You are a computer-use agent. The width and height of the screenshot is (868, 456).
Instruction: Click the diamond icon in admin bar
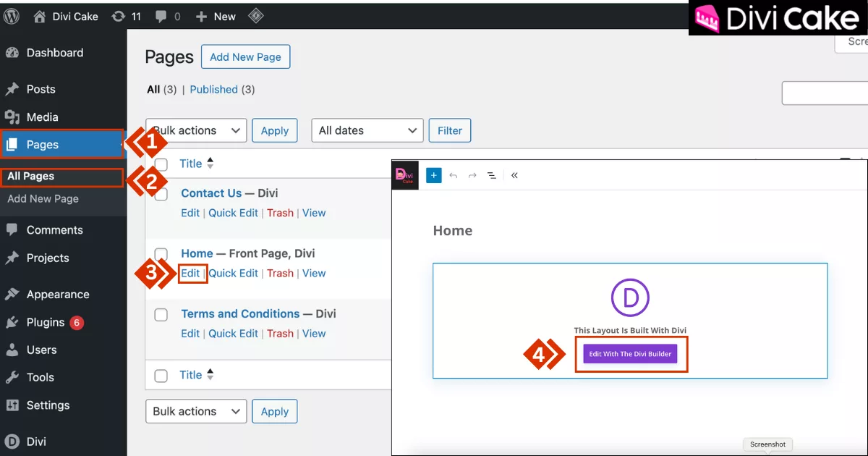pyautogui.click(x=256, y=16)
